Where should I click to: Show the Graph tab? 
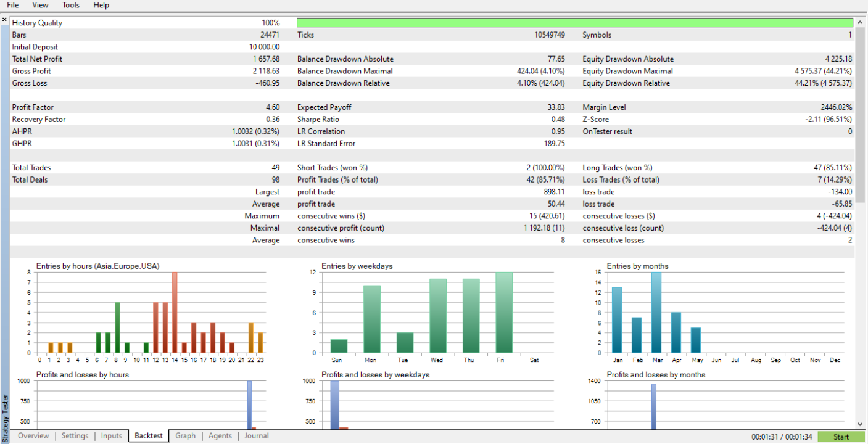pyautogui.click(x=185, y=436)
